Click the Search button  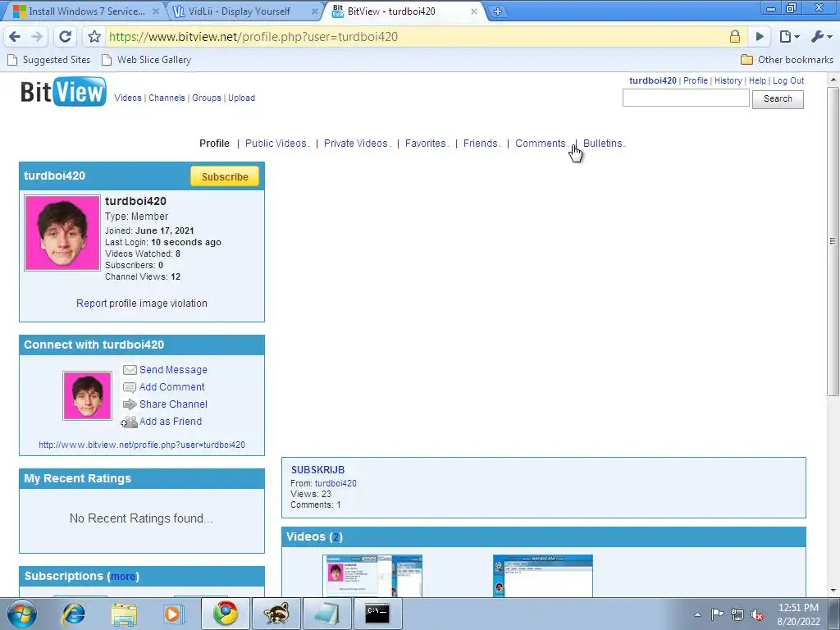coord(778,98)
